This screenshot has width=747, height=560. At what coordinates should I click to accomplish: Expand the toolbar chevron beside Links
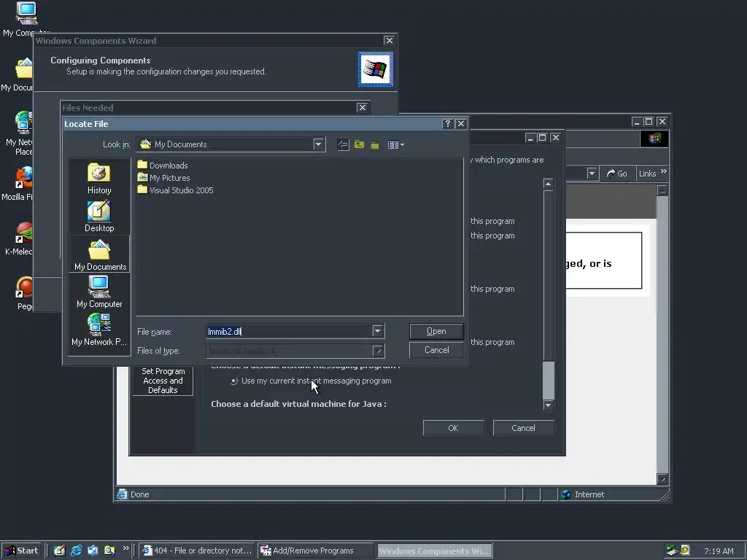click(664, 171)
